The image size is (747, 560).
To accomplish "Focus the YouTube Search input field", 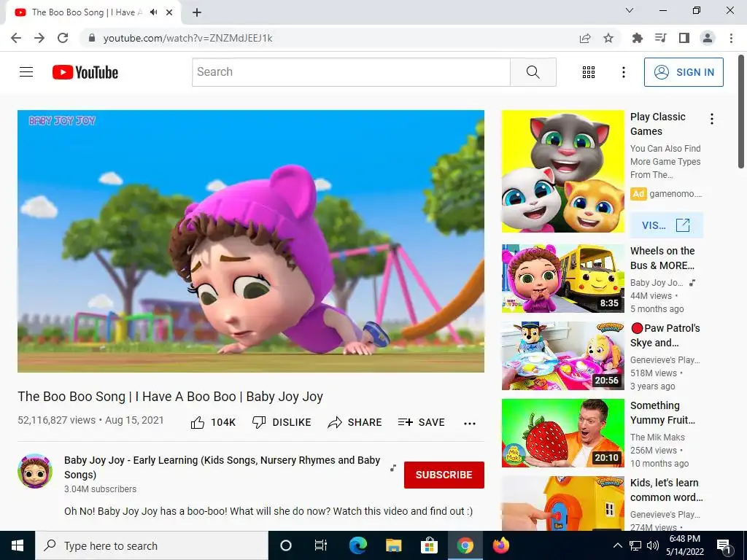I will point(351,72).
